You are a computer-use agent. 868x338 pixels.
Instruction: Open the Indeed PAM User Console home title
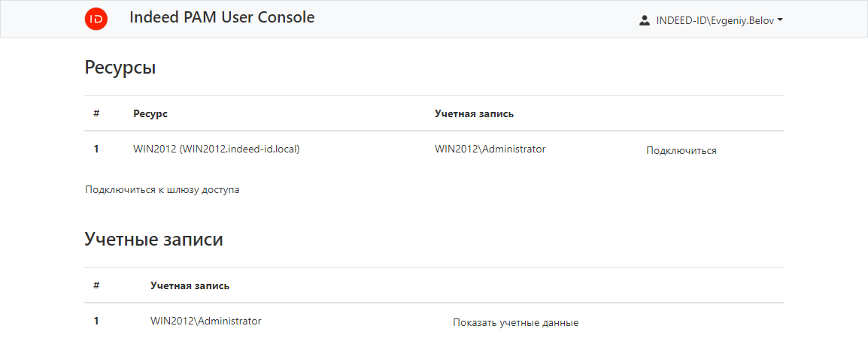coord(222,17)
